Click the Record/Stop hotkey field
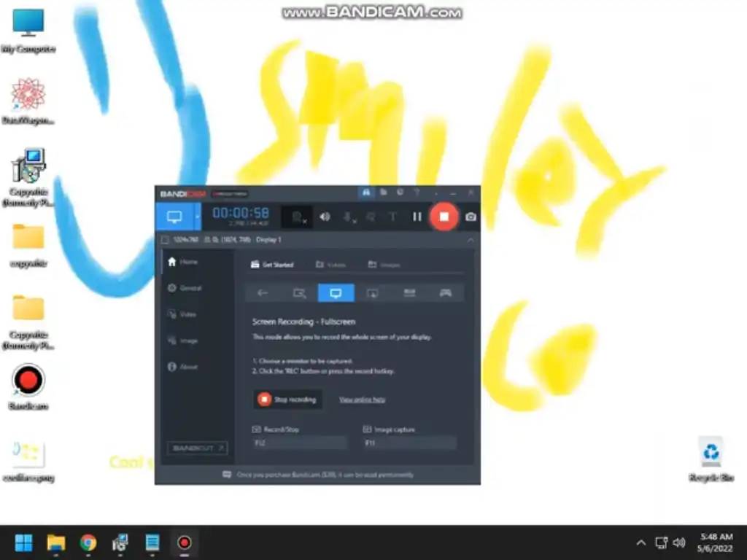 tap(300, 443)
